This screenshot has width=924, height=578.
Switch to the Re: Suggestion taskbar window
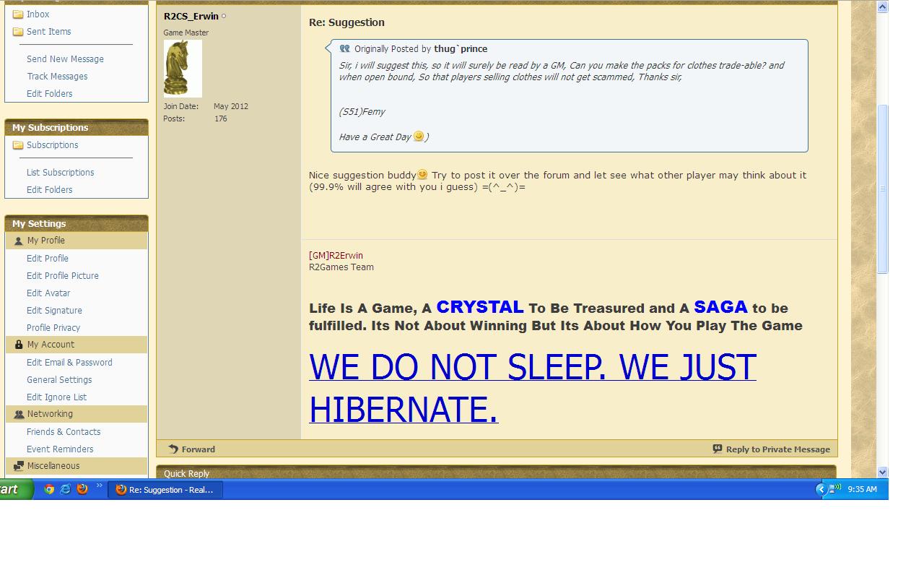(x=165, y=490)
